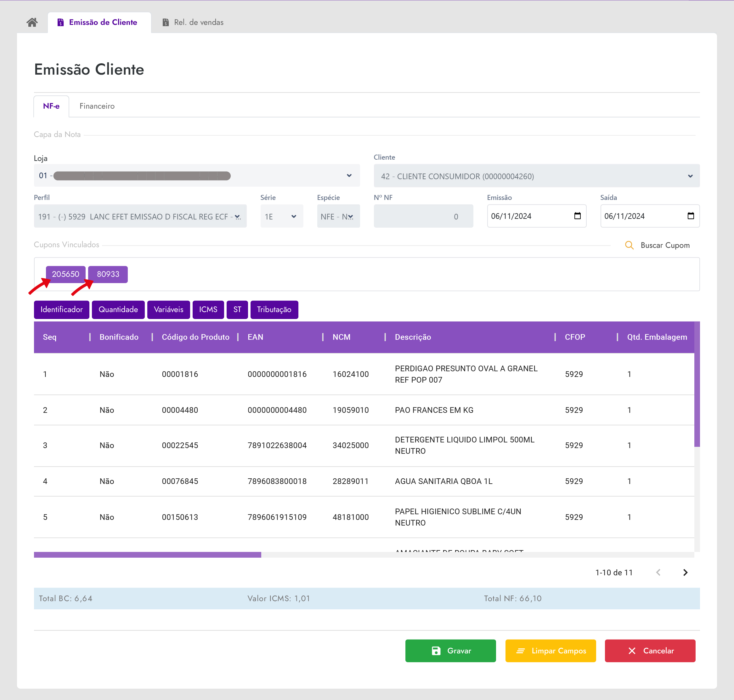Click the home icon tab
The height and width of the screenshot is (700, 734).
(32, 22)
